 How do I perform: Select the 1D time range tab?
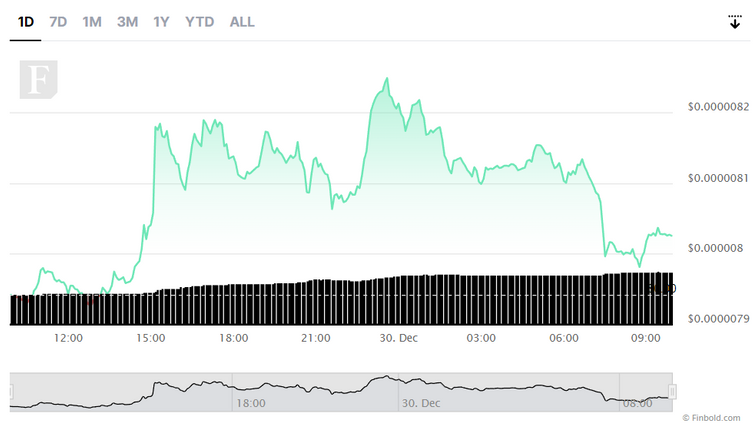(x=25, y=22)
